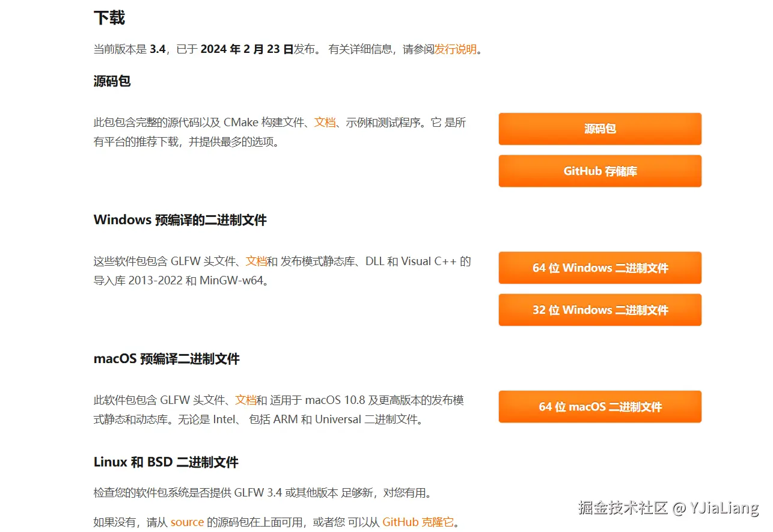The width and height of the screenshot is (773, 532).
Task: Click the 源码包 section heading
Action: click(112, 81)
